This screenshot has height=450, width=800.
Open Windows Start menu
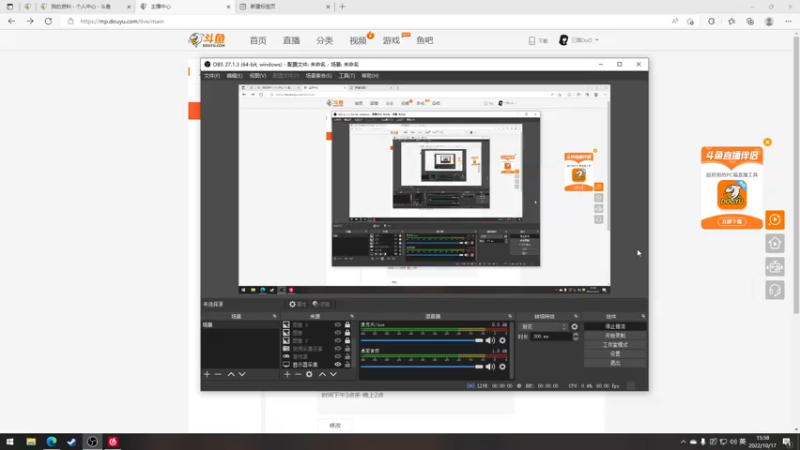coord(10,442)
